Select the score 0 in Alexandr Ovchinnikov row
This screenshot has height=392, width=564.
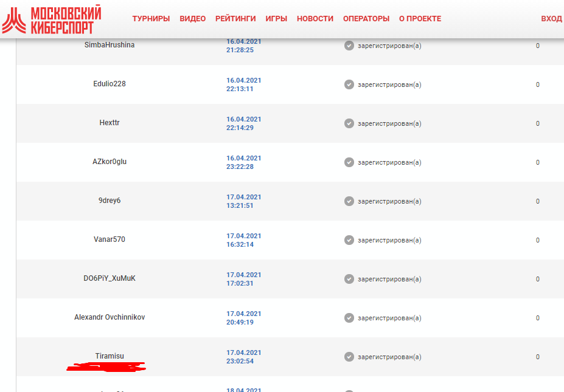pos(538,318)
